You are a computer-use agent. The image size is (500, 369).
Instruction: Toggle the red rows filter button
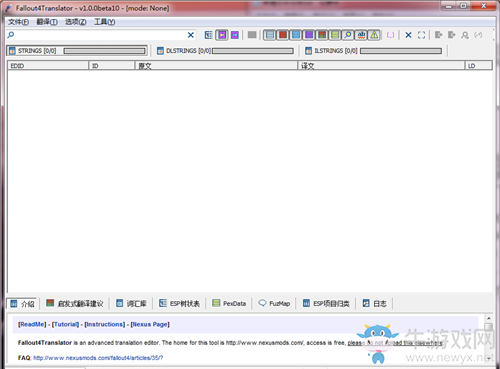[283, 35]
